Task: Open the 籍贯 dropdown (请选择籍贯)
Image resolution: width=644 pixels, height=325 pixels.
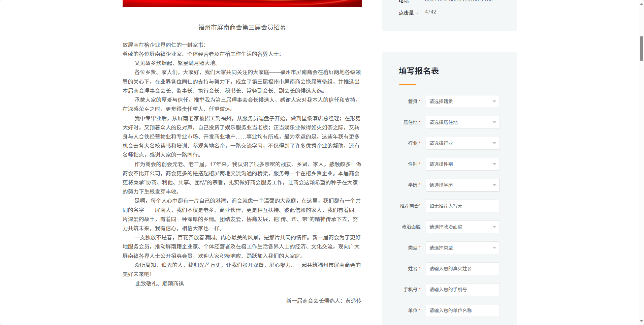Action: pos(462,101)
